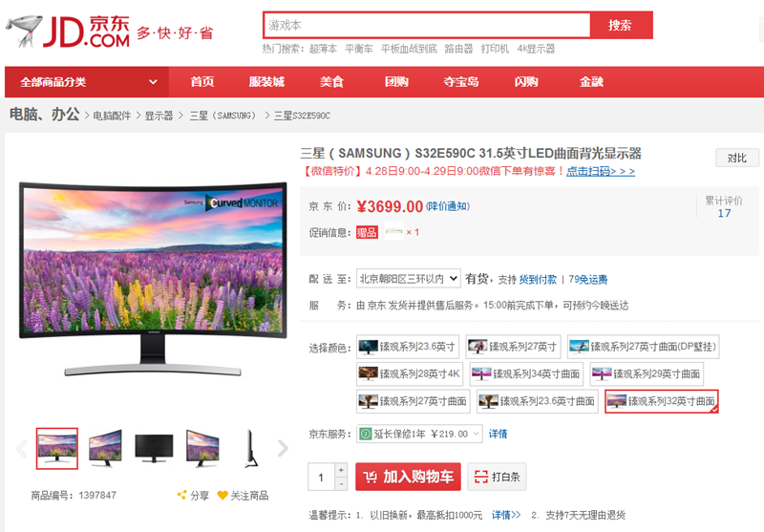Select option 臻观系列27英寸
764x532 pixels.
tap(513, 347)
